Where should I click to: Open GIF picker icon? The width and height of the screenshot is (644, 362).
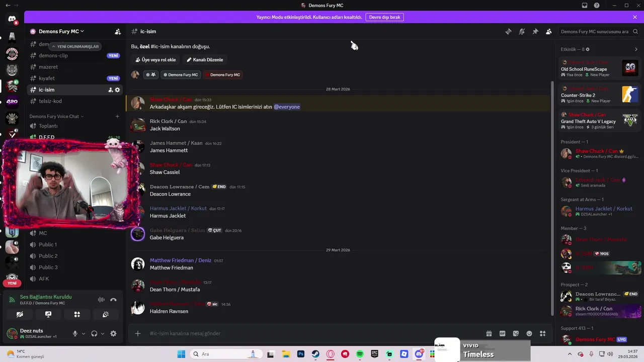[502, 333]
